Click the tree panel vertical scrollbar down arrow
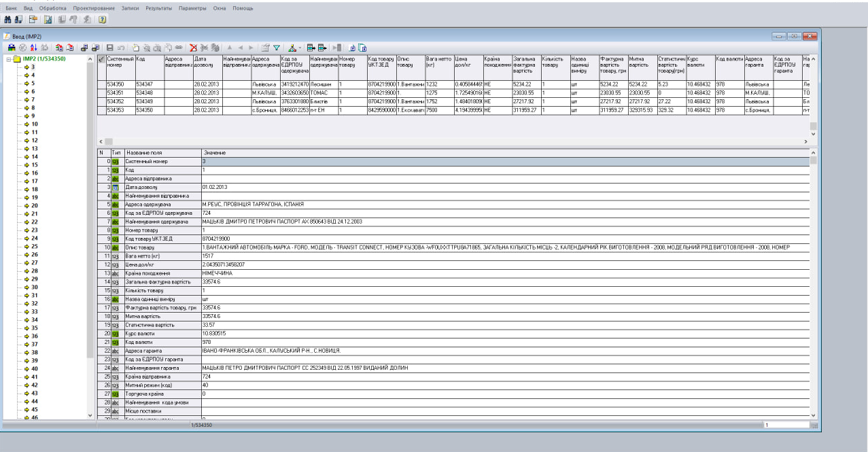The width and height of the screenshot is (868, 452). point(90,415)
